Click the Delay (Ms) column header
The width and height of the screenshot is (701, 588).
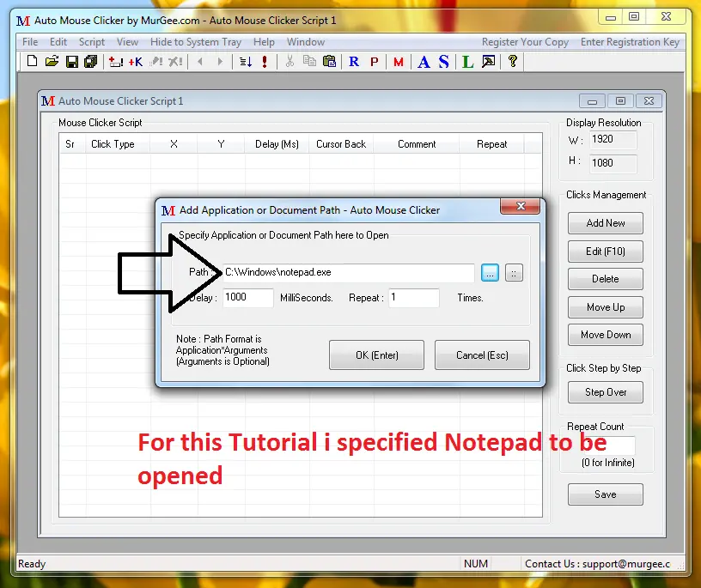pos(277,144)
